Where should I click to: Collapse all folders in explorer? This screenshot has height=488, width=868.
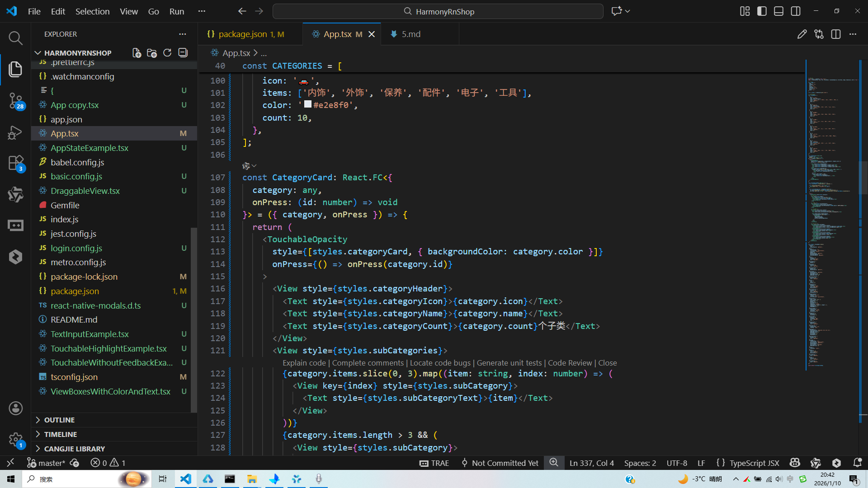pyautogui.click(x=183, y=53)
